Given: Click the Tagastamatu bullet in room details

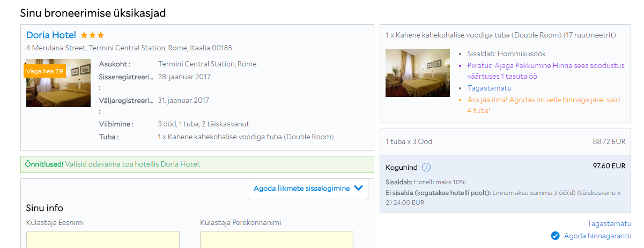Looking at the screenshot, I should [489, 88].
